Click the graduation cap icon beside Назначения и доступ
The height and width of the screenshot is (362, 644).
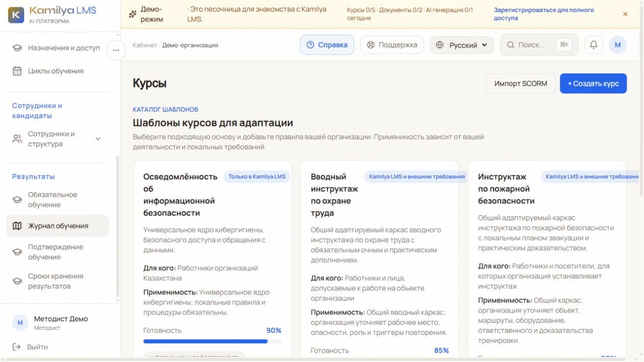[x=17, y=48]
